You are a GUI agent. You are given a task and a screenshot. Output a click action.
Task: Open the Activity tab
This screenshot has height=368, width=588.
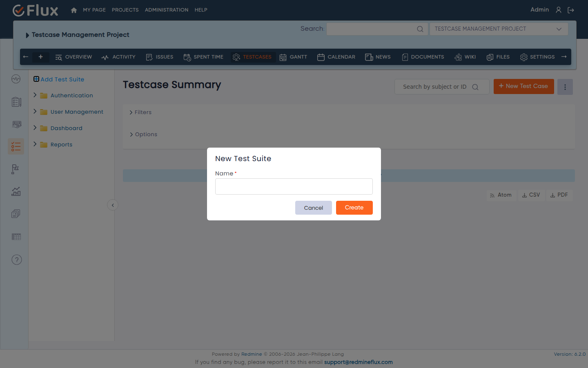[x=118, y=57]
